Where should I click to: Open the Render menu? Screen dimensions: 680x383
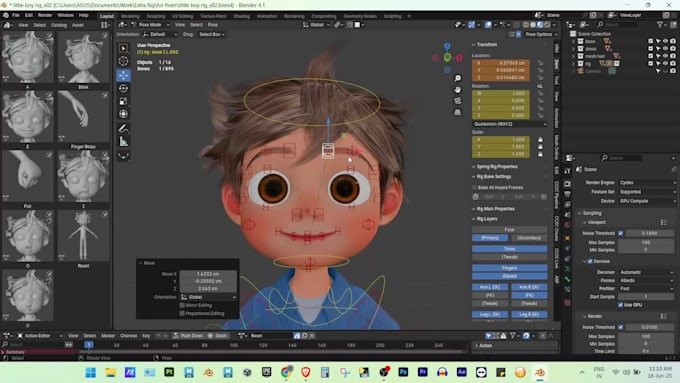coord(45,15)
